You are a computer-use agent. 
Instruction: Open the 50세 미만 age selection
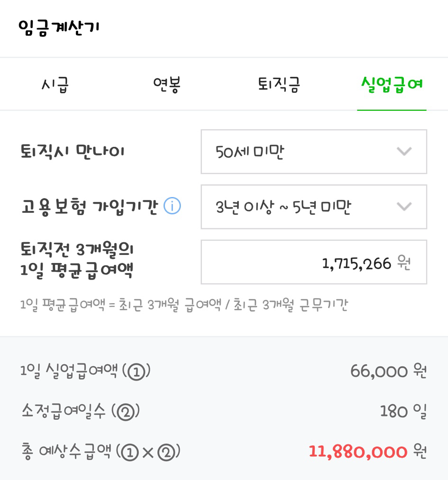click(x=313, y=152)
